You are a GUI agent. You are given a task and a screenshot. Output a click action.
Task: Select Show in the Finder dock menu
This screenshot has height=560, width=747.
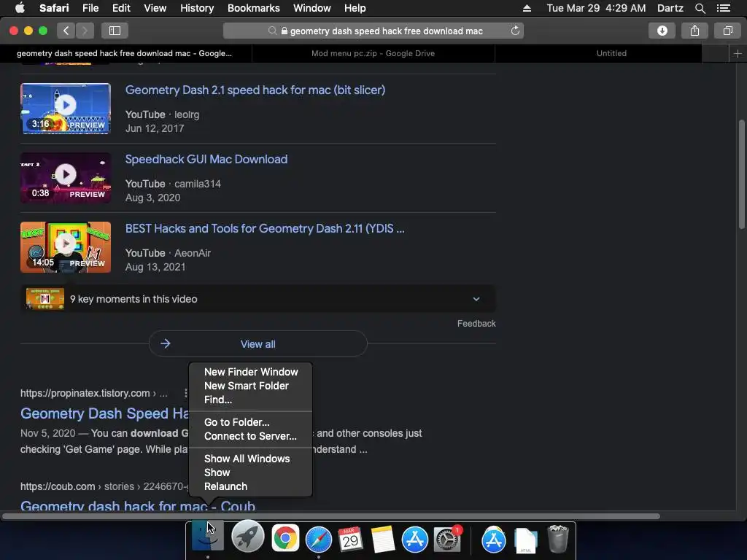[251, 472]
